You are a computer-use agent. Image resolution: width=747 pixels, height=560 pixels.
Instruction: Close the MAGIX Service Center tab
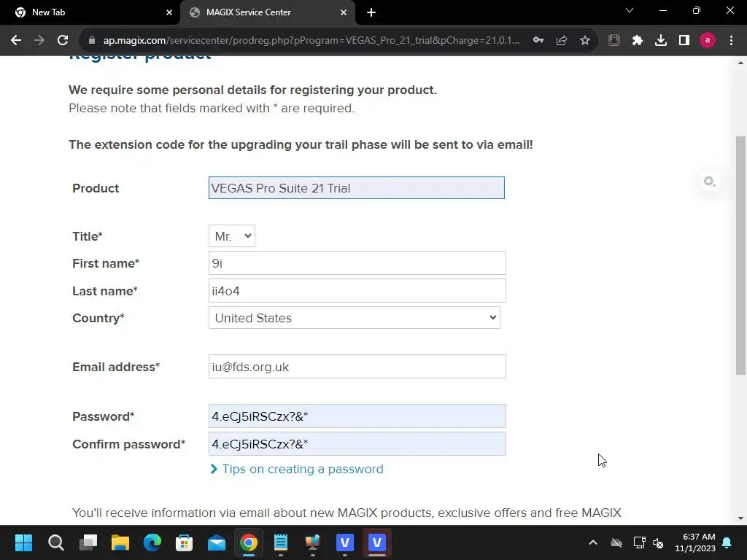344,12
